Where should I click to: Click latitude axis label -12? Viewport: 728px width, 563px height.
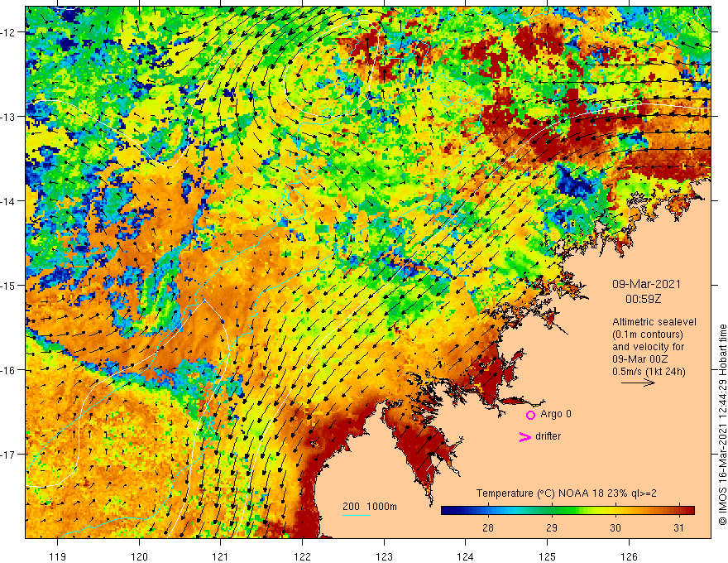pos(8,32)
